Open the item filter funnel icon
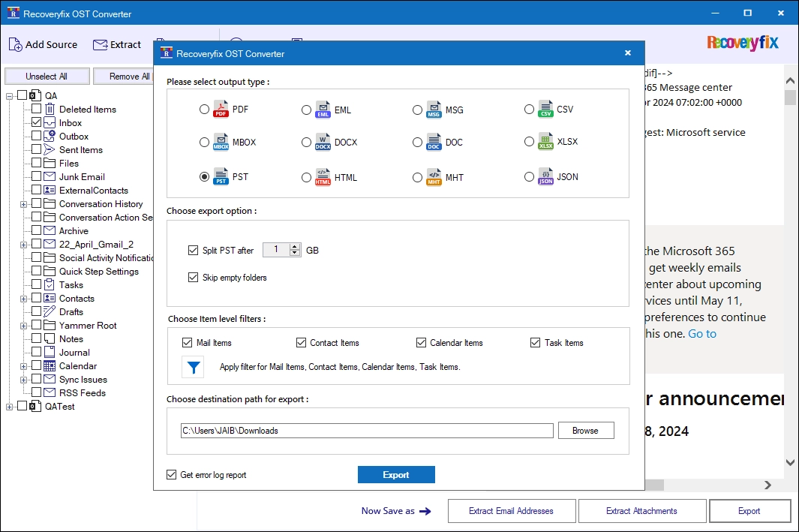This screenshot has width=799, height=532. (x=193, y=367)
